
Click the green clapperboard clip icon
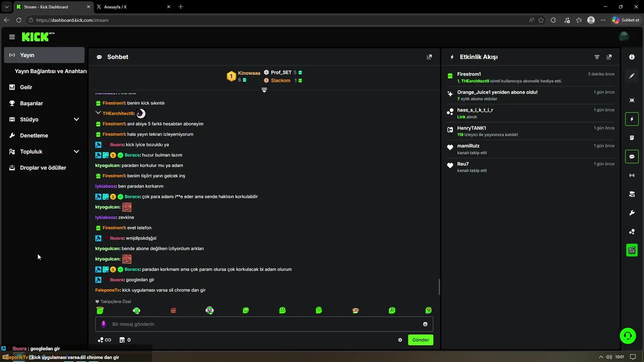(632, 250)
